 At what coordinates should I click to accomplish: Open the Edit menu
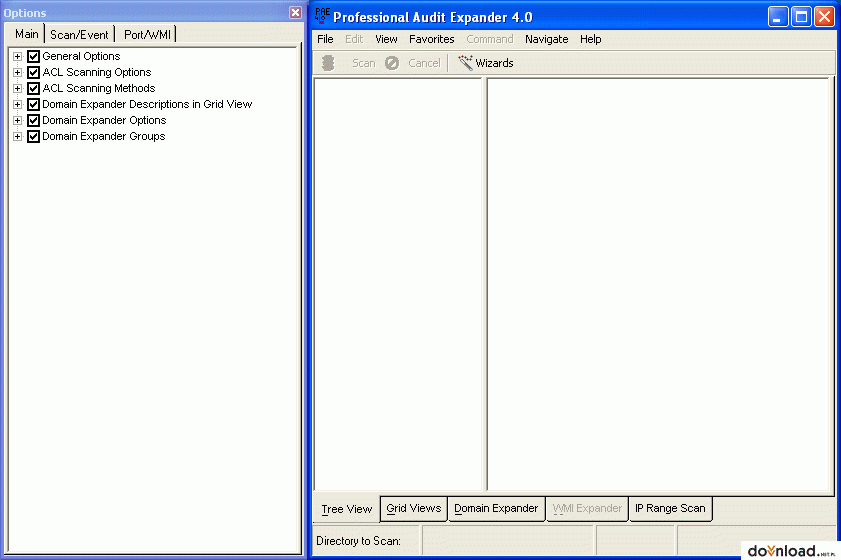pos(354,39)
